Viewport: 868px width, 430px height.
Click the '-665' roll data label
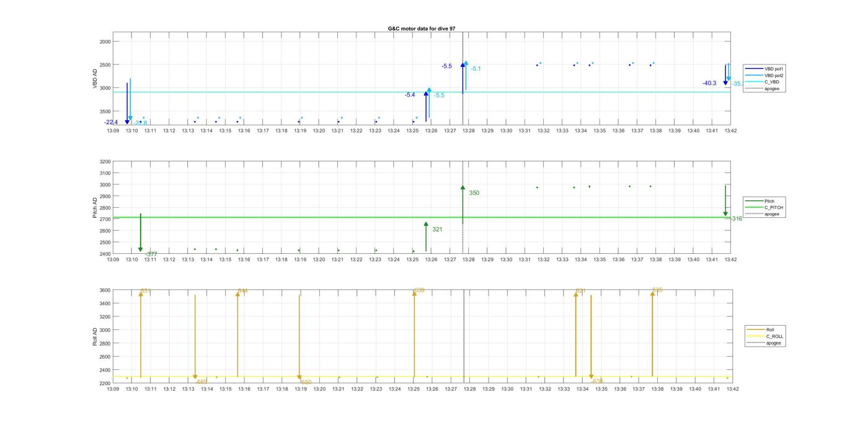[201, 382]
